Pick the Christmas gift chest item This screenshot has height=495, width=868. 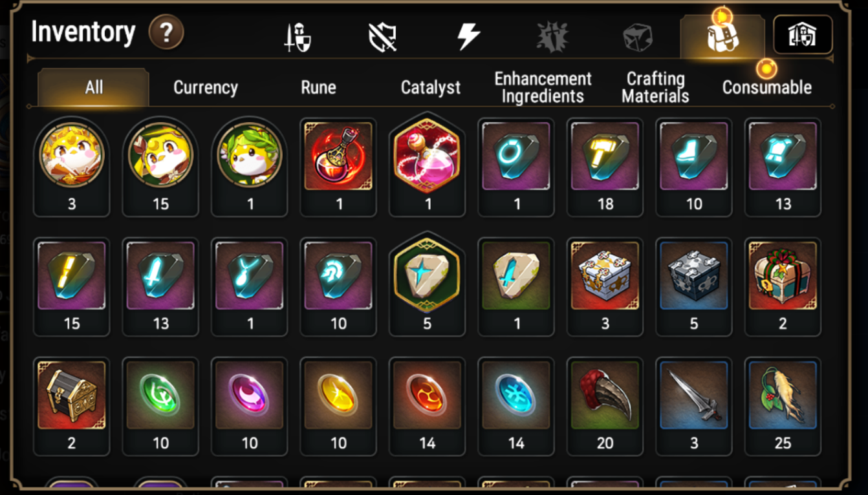(x=783, y=287)
